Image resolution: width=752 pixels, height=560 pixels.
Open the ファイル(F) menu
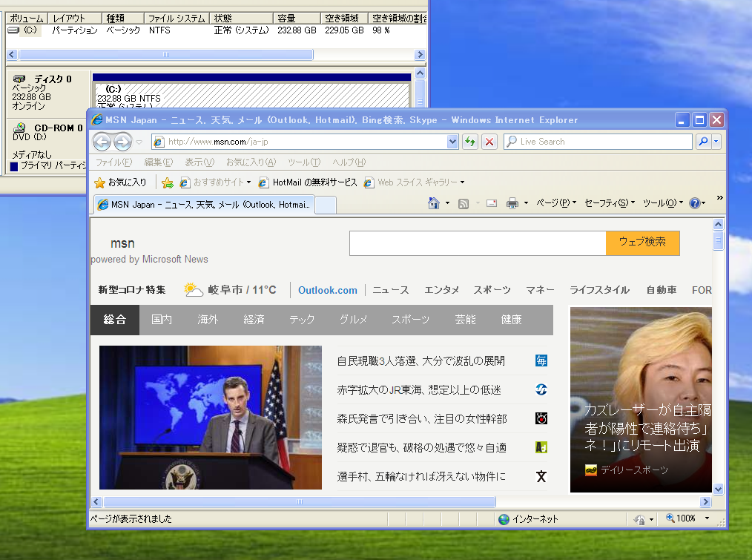pyautogui.click(x=113, y=162)
